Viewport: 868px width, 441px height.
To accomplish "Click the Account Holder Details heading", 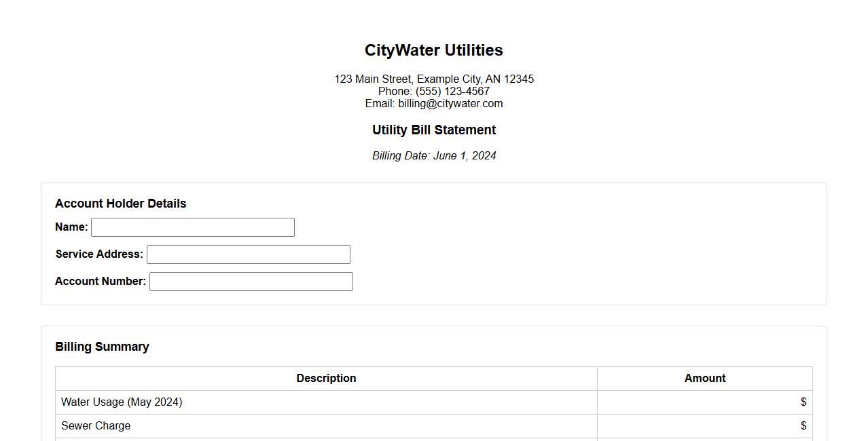I will (x=121, y=204).
